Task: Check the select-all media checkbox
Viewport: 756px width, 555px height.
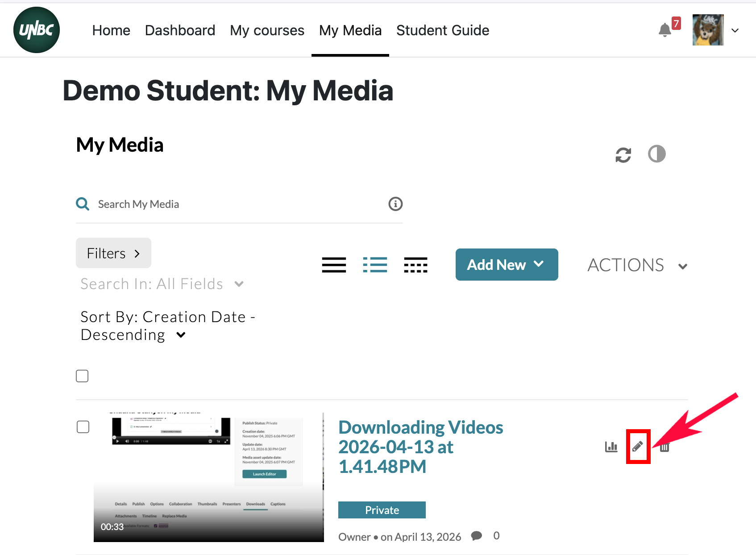Action: coord(82,376)
